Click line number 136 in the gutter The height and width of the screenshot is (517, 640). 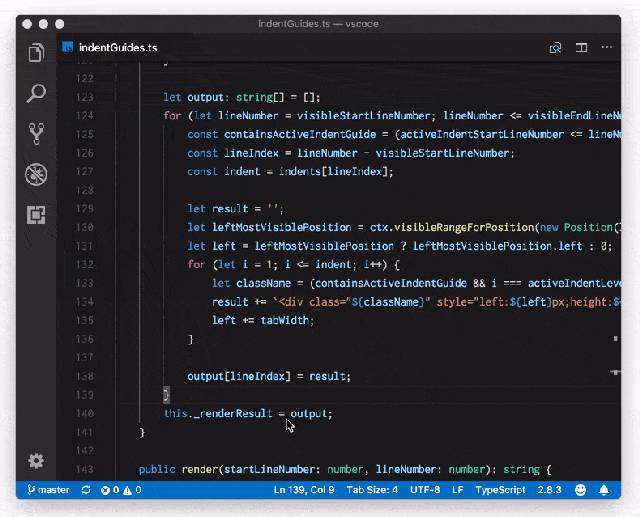pyautogui.click(x=84, y=339)
